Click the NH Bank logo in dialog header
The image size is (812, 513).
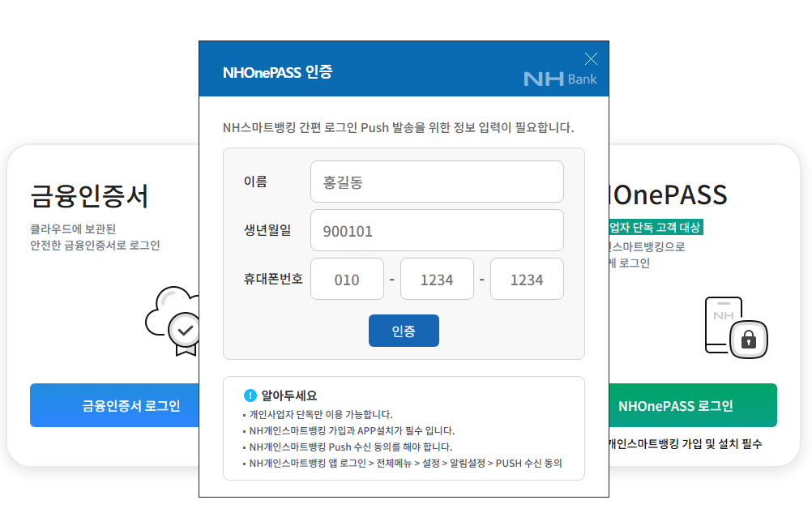(560, 79)
